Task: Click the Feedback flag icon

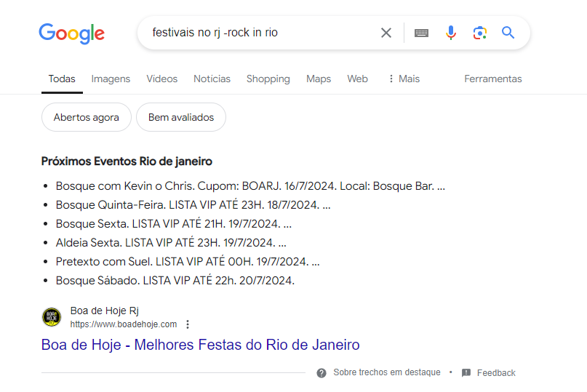Action: 466,373
